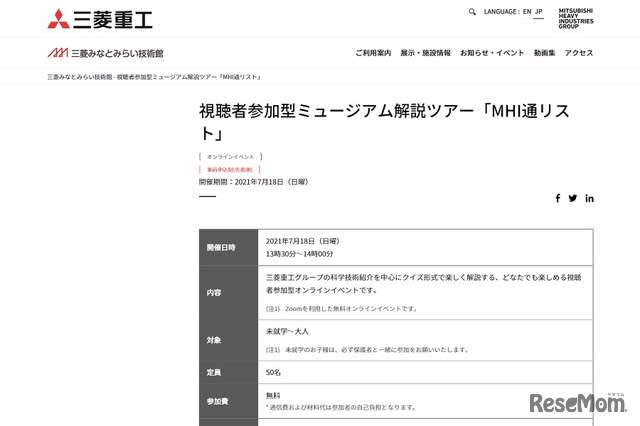Click the 2021年7月18日(日曜) table date text

302,241
